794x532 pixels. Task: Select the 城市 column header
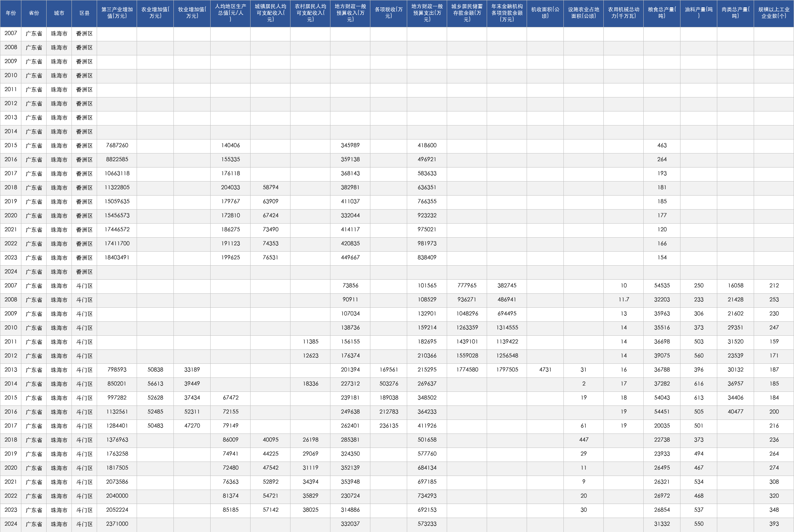pos(59,13)
